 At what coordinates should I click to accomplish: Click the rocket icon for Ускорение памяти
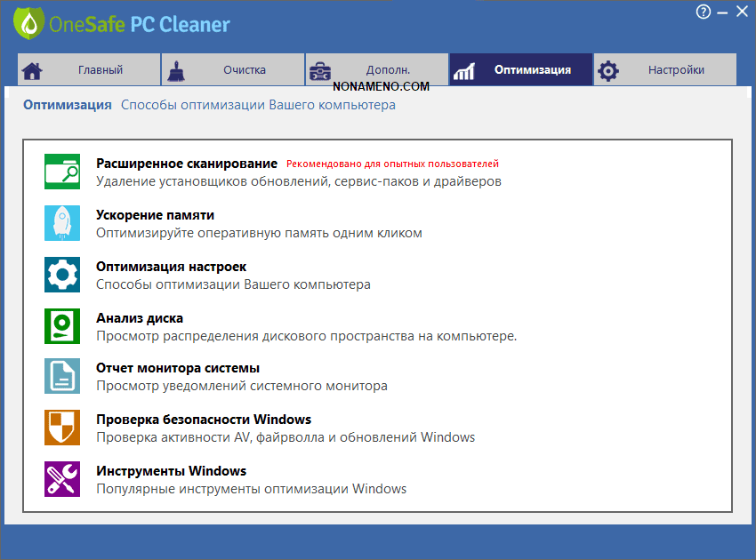[62, 223]
